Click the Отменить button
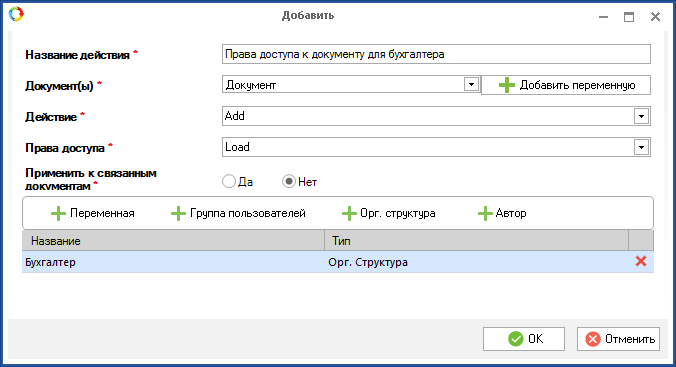Viewport: 676px width, 367px height. point(619,339)
